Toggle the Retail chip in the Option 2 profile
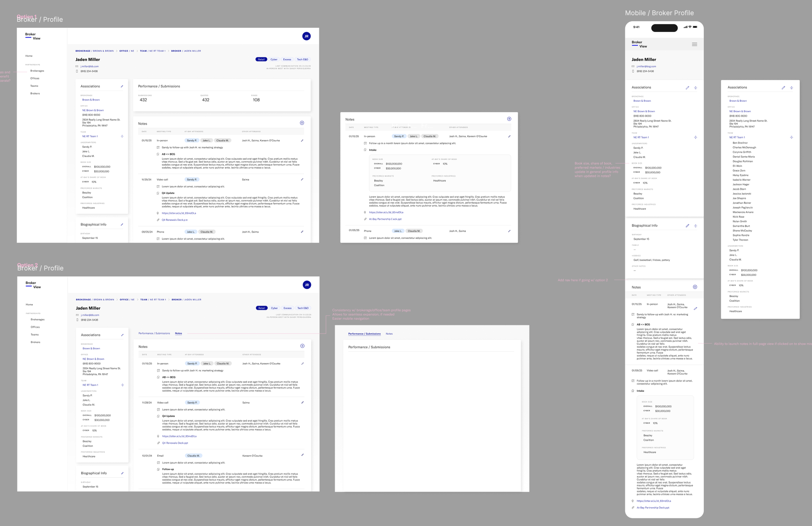 tap(261, 308)
